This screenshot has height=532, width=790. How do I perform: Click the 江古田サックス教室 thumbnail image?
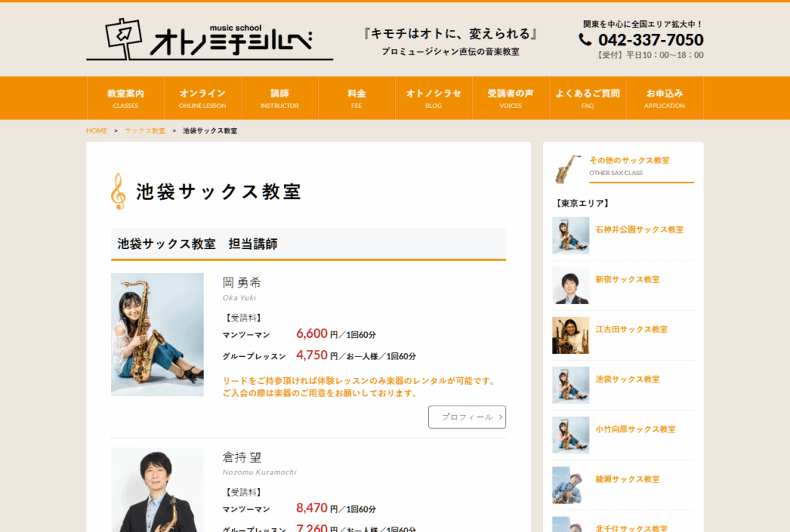(x=571, y=335)
